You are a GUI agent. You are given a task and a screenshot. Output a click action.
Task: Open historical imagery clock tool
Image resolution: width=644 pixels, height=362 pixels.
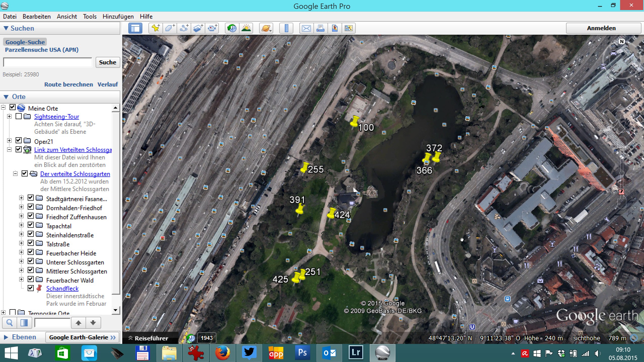(x=232, y=28)
